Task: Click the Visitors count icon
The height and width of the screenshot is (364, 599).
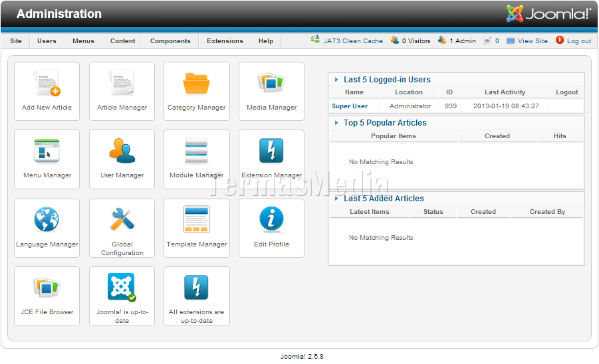Action: 395,40
